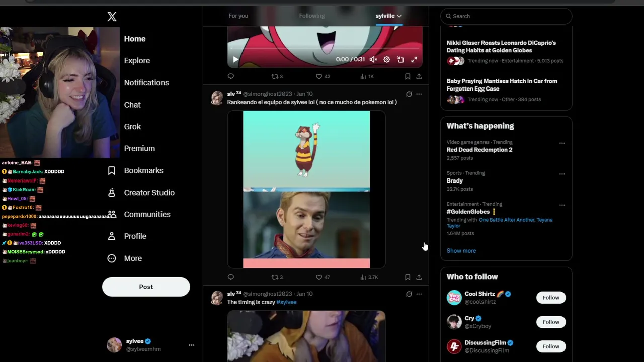Click the sylvee profile avatar

click(x=114, y=345)
